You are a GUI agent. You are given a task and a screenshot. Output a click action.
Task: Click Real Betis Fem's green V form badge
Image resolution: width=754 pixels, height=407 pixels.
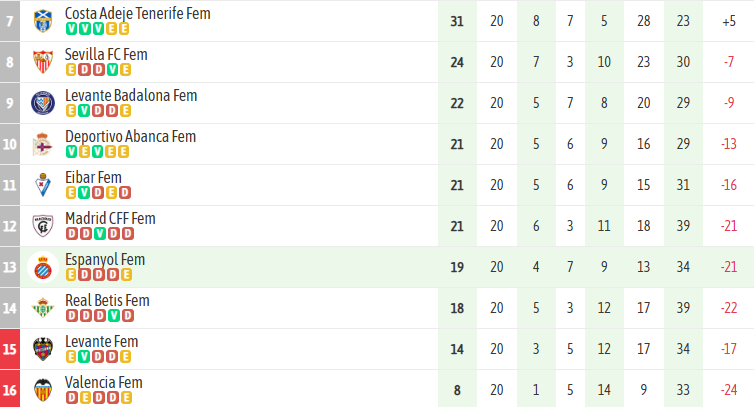(x=114, y=316)
